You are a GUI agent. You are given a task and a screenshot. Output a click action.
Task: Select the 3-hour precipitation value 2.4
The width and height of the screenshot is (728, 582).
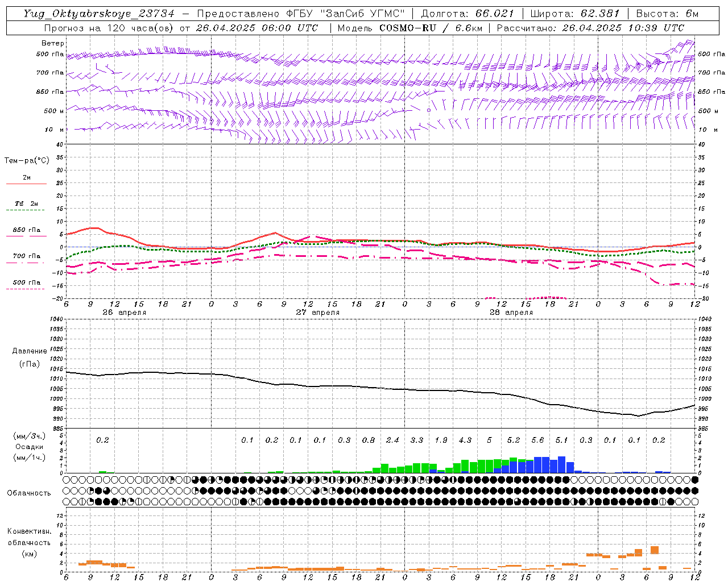[x=392, y=440]
